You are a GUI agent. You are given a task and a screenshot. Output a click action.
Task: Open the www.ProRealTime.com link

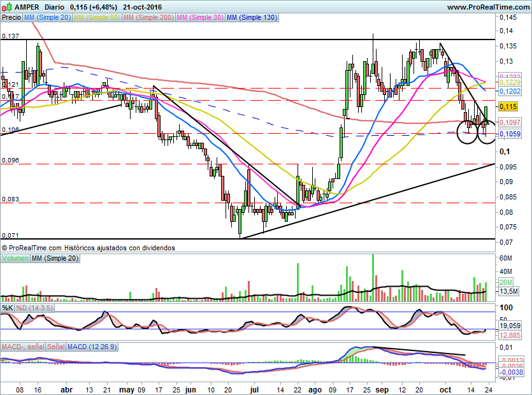click(487, 7)
